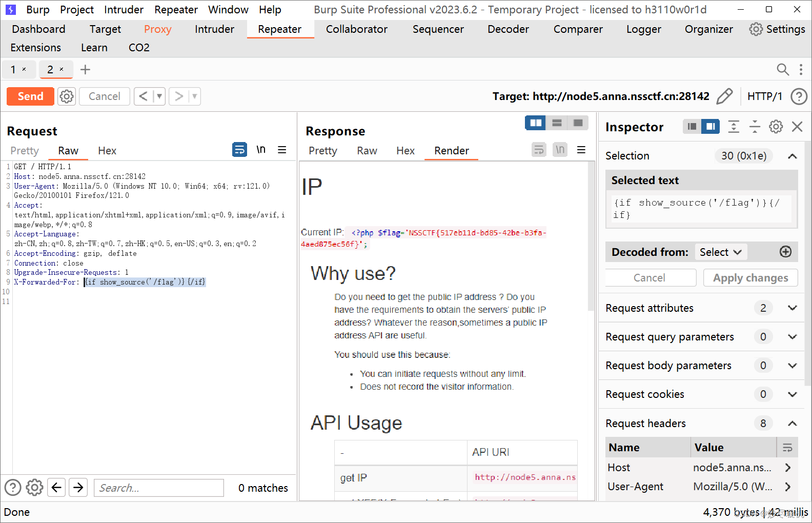This screenshot has height=523, width=812.
Task: Switch response view to Raw
Action: (x=367, y=151)
